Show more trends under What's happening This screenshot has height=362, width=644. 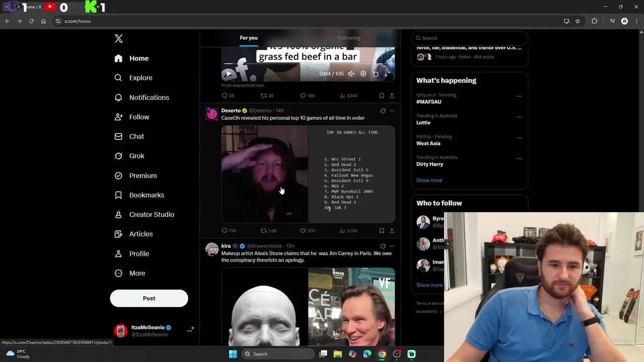coord(429,180)
